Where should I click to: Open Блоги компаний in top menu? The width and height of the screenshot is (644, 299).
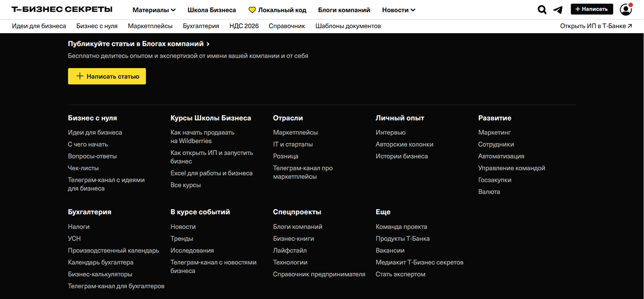coord(344,10)
